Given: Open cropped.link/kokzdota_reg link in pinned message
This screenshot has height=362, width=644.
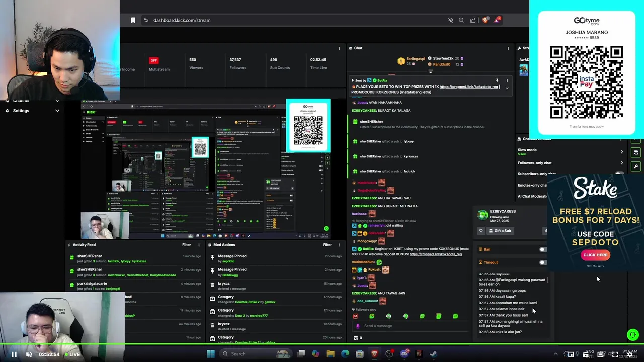Looking at the screenshot, I should tap(468, 87).
